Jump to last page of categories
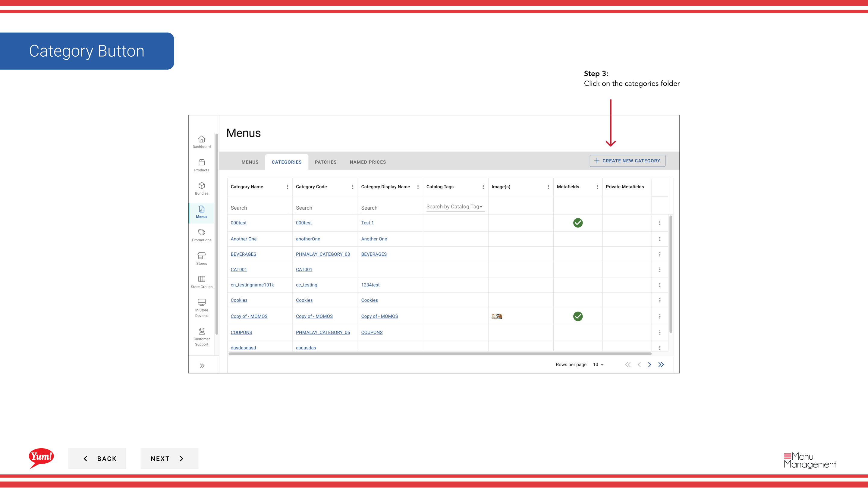The image size is (868, 488). pos(661,364)
